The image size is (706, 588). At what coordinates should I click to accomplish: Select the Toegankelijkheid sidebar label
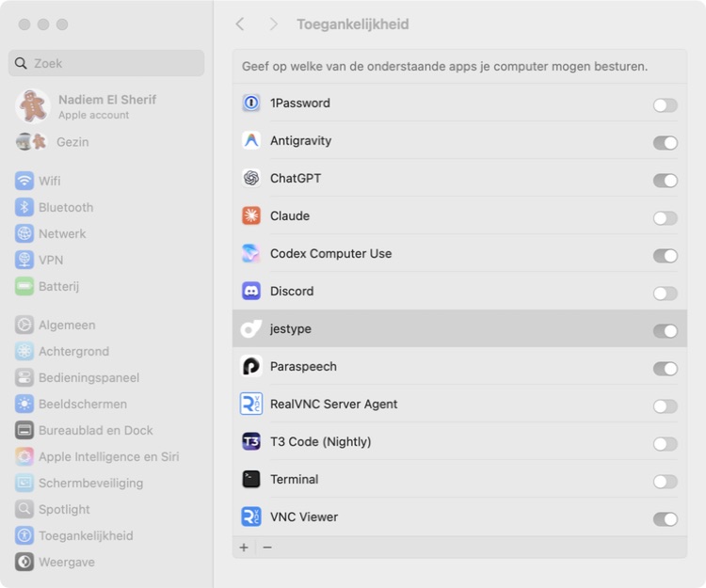pos(86,536)
